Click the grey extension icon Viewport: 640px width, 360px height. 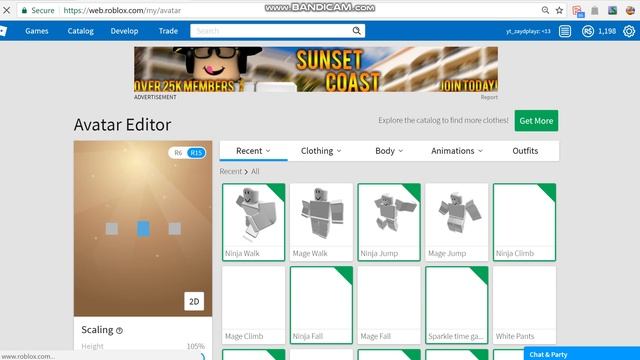tap(595, 11)
